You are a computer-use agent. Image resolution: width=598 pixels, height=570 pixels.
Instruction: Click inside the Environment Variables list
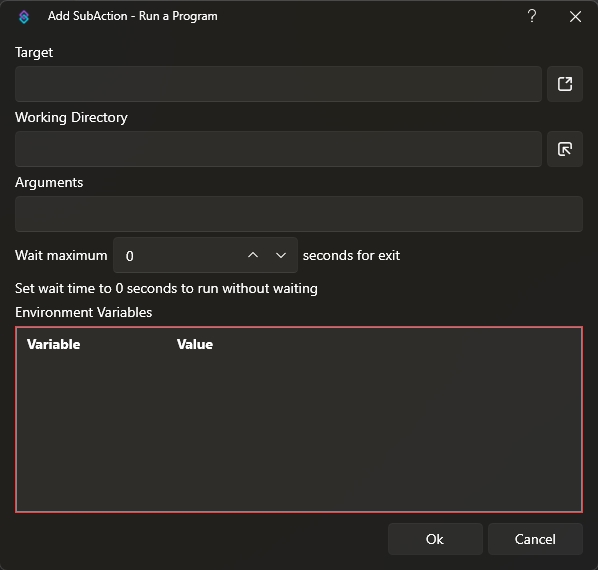[x=299, y=419]
